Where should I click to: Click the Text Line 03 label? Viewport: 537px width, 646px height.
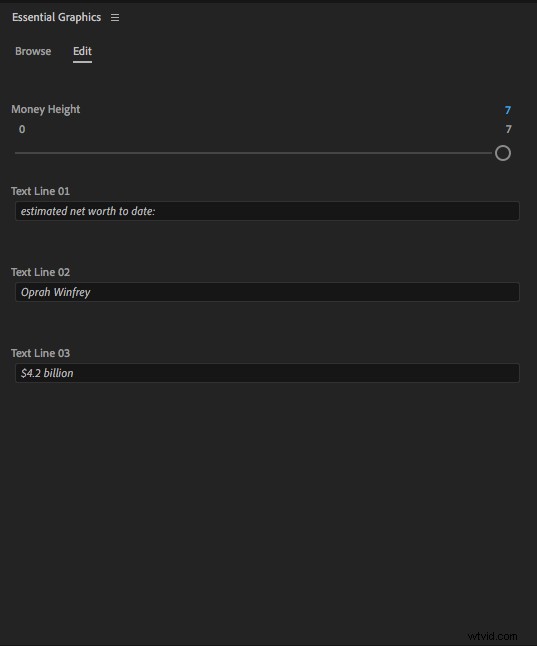(40, 353)
